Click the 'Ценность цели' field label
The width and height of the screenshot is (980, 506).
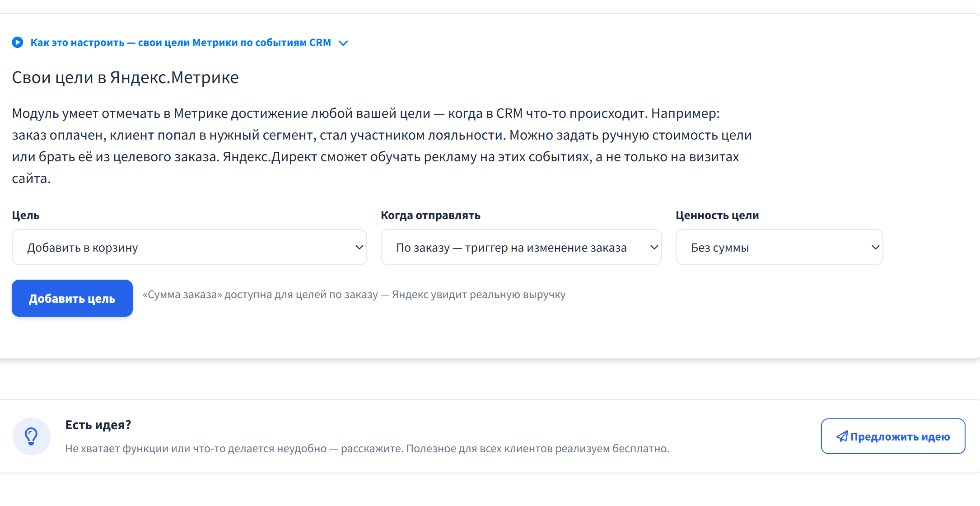click(x=717, y=215)
